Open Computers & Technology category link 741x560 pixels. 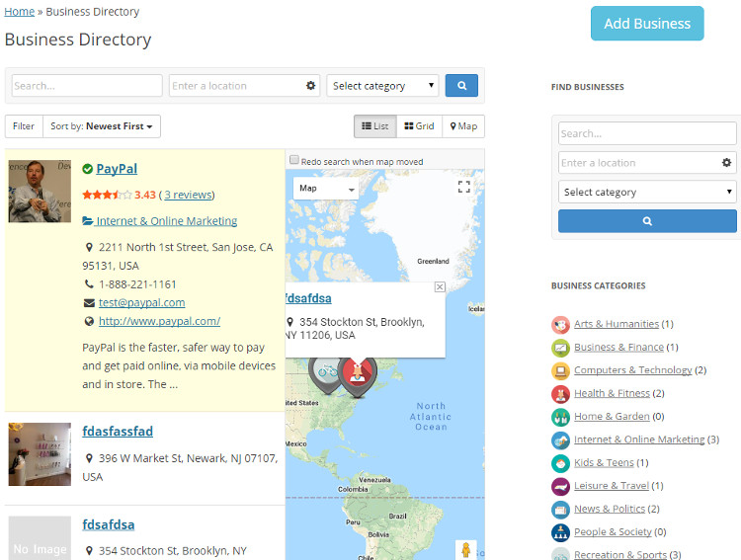click(x=632, y=370)
